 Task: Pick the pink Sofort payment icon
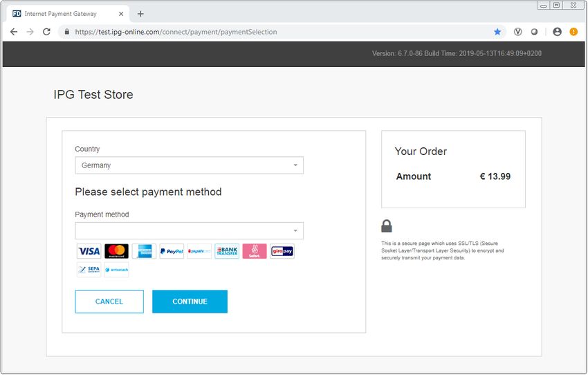click(x=255, y=251)
